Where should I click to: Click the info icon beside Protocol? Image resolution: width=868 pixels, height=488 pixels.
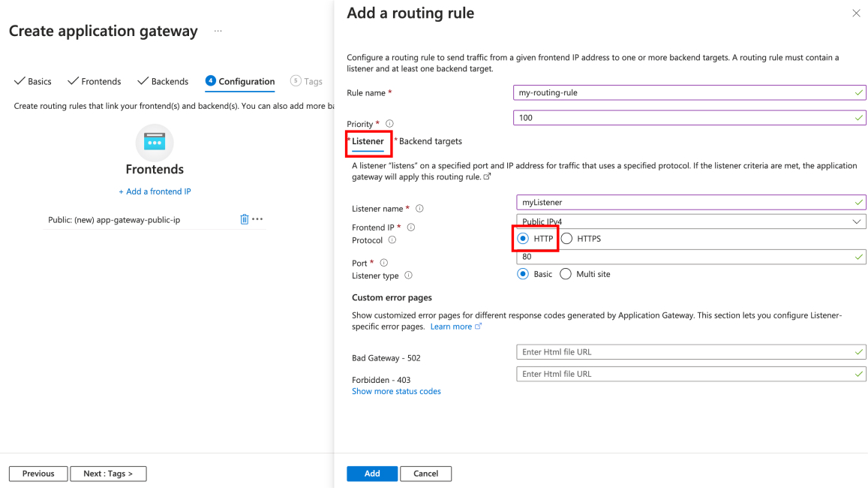[x=392, y=240]
